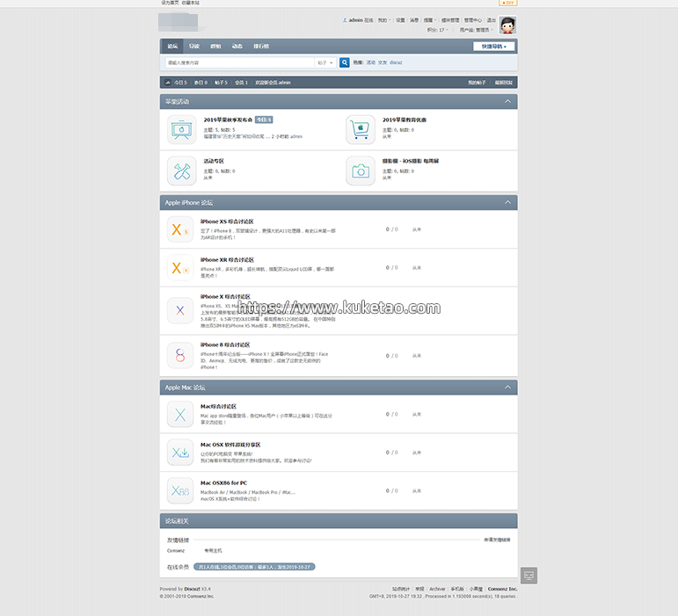Open the 管理中心 admin center link

click(x=472, y=20)
